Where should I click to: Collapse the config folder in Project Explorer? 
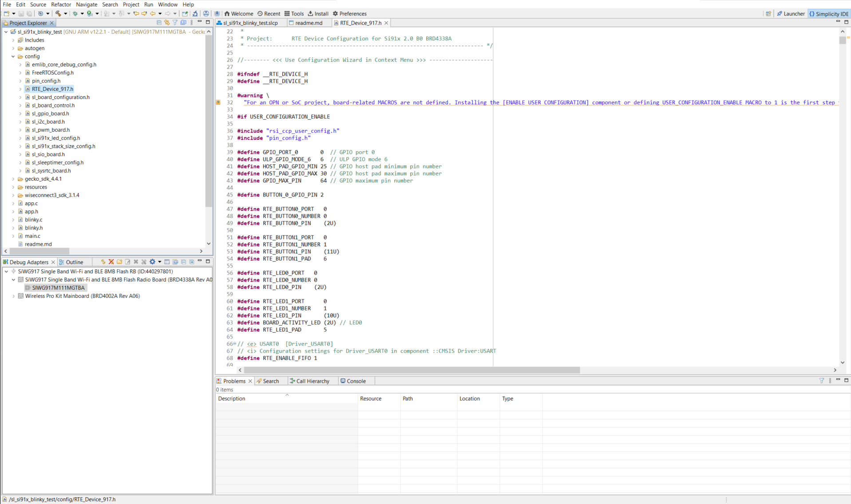point(12,56)
